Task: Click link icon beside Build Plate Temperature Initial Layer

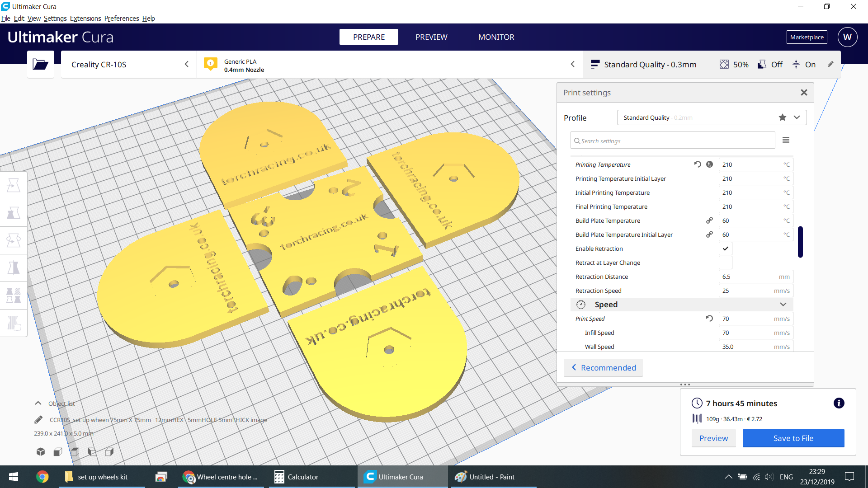Action: pos(710,235)
